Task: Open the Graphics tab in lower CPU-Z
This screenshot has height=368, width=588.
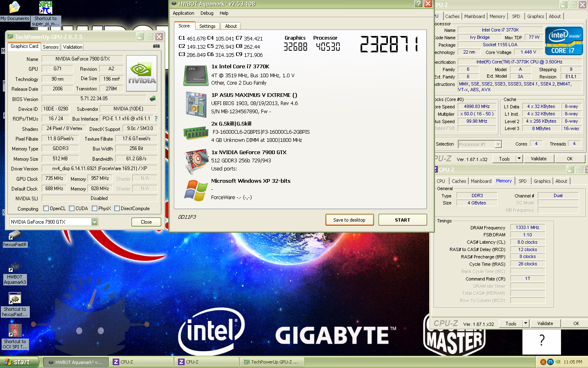Action: click(542, 181)
